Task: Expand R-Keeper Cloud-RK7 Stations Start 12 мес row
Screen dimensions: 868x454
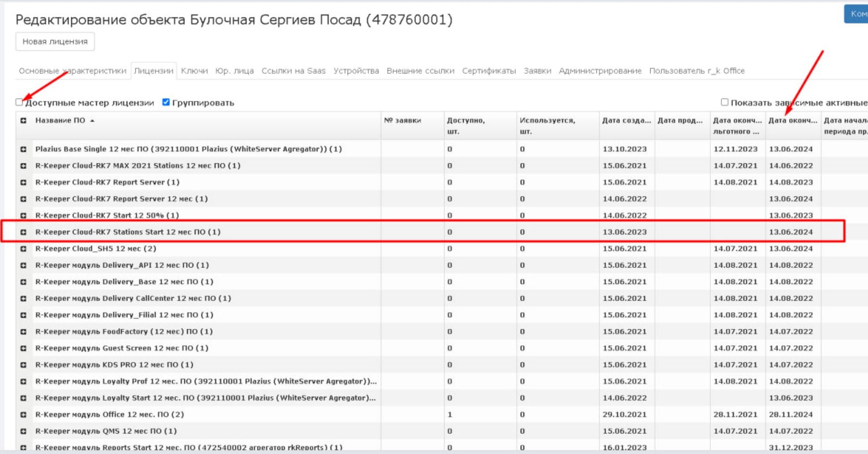Action: (23, 232)
